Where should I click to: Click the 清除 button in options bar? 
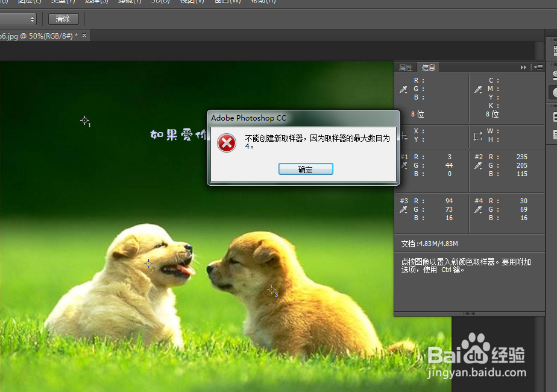point(63,19)
